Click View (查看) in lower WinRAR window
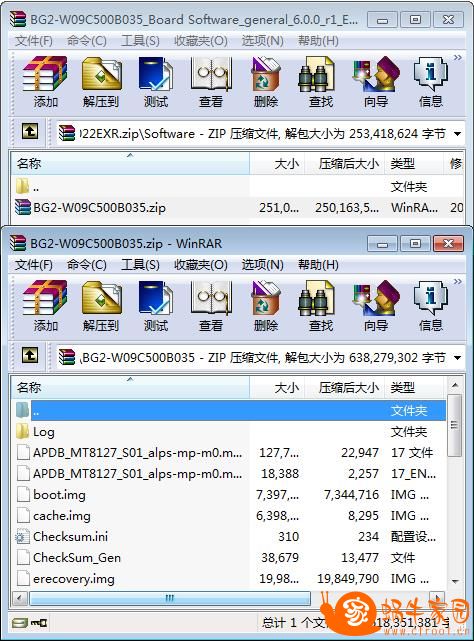The width and height of the screenshot is (474, 641). [211, 307]
